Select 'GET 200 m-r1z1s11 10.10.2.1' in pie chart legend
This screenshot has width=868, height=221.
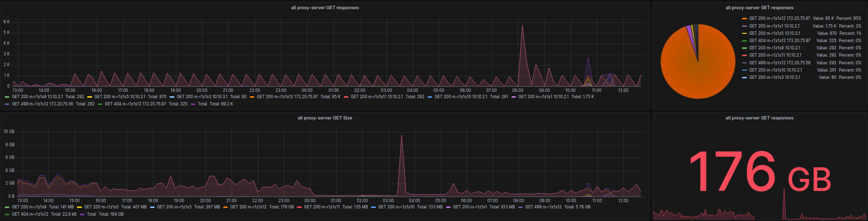click(x=775, y=55)
